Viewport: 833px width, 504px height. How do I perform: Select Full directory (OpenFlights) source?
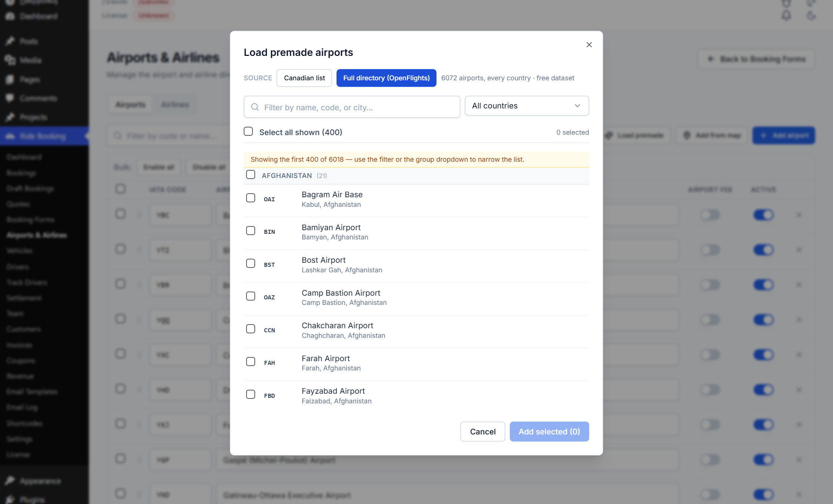pyautogui.click(x=386, y=78)
